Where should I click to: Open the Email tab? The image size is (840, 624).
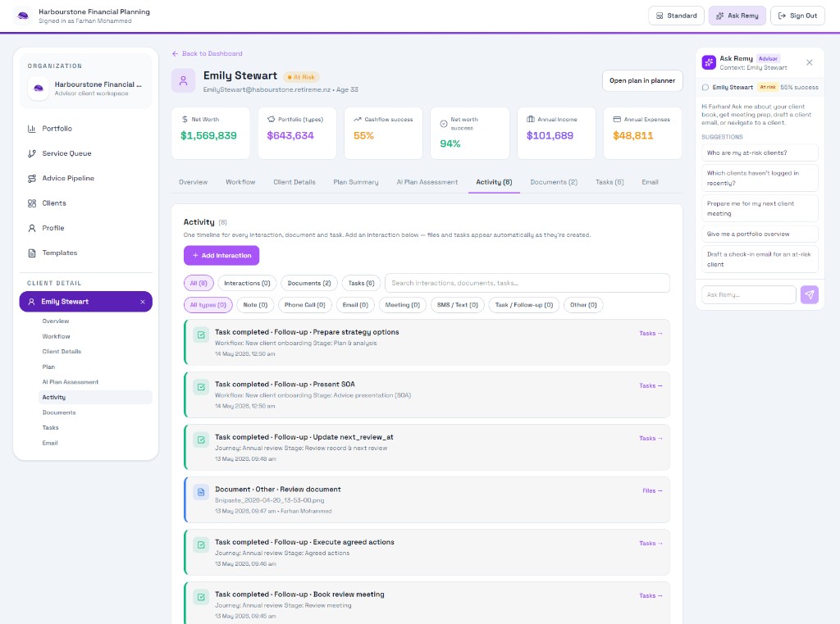(650, 183)
